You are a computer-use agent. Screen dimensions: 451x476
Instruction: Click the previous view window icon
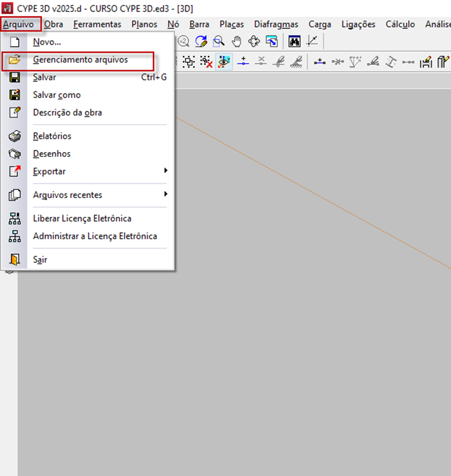(272, 41)
